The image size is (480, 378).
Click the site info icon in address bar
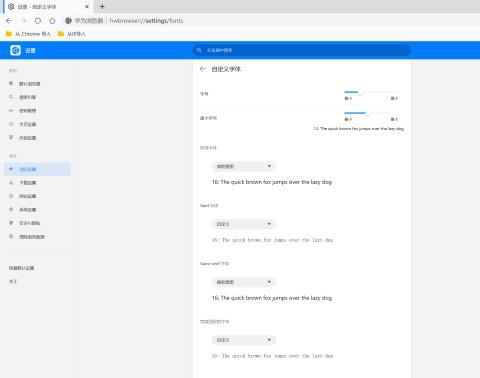68,21
